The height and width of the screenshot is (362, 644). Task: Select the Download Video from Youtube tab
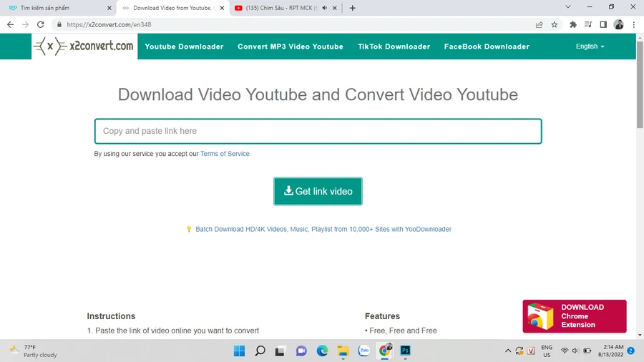[172, 8]
